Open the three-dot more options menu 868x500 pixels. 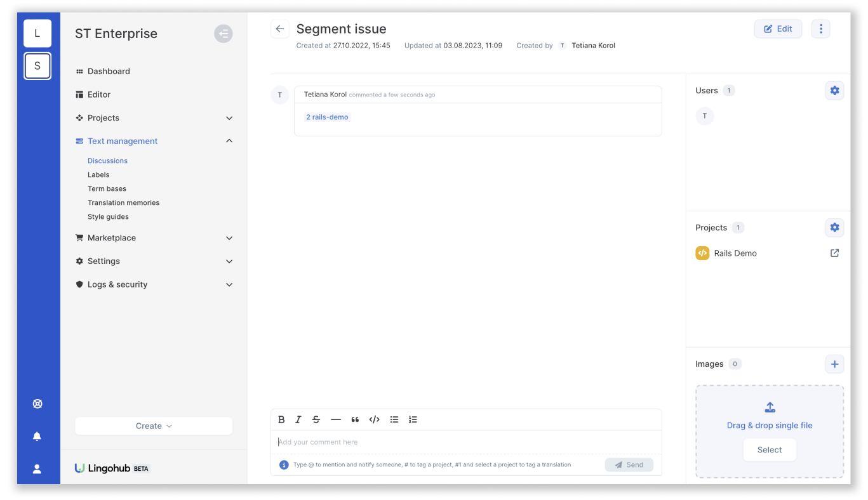[x=821, y=29]
